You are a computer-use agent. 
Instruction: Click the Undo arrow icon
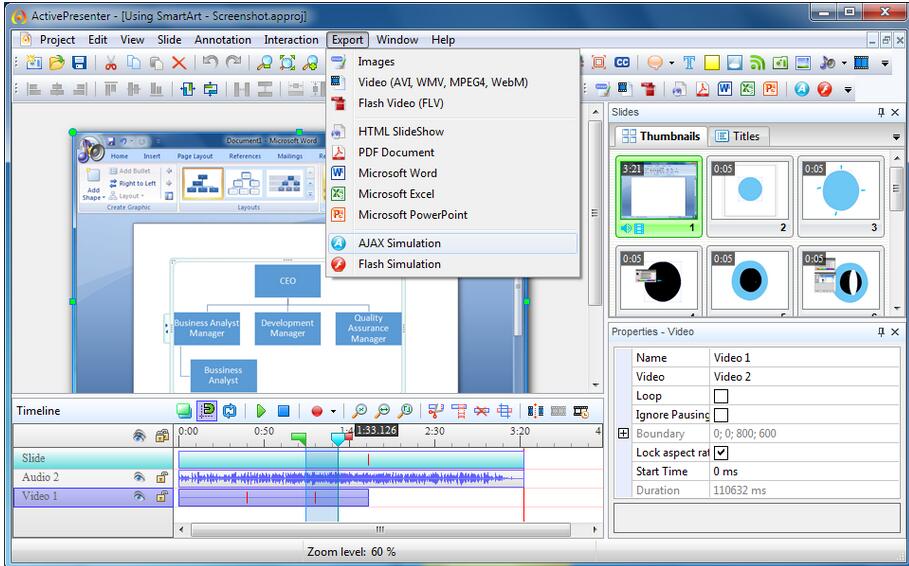coord(209,62)
